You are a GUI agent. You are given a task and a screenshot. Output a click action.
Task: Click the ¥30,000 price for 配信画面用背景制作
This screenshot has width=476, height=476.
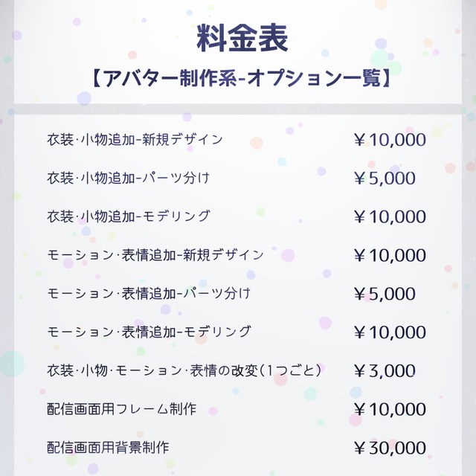390,448
